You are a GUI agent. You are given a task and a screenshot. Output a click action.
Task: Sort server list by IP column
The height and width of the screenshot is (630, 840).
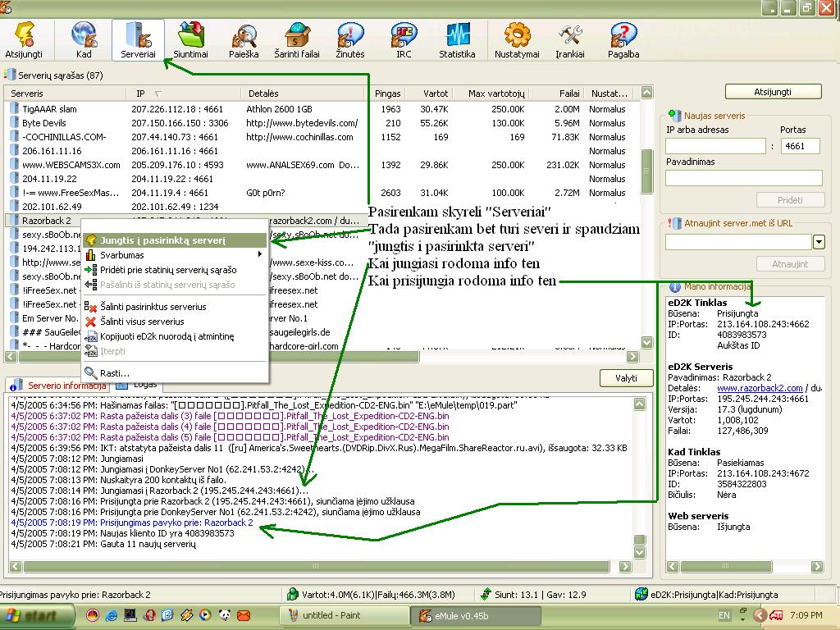click(141, 94)
